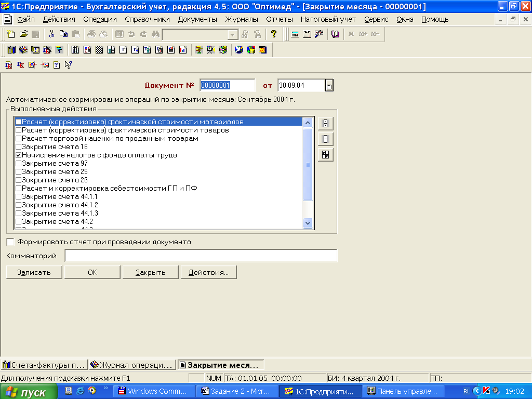Open the calendar icon beside calculator
The height and width of the screenshot is (399, 532).
(x=307, y=34)
